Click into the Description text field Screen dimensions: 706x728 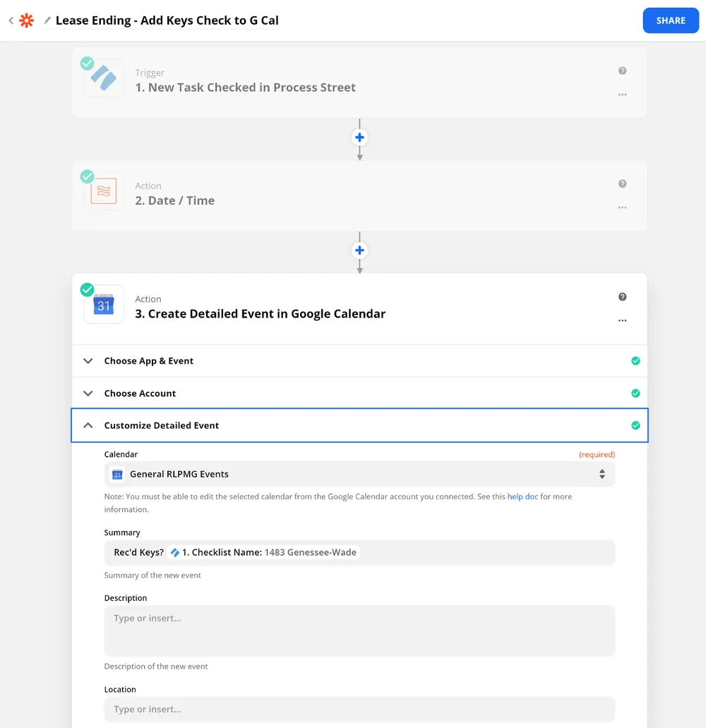(x=359, y=631)
